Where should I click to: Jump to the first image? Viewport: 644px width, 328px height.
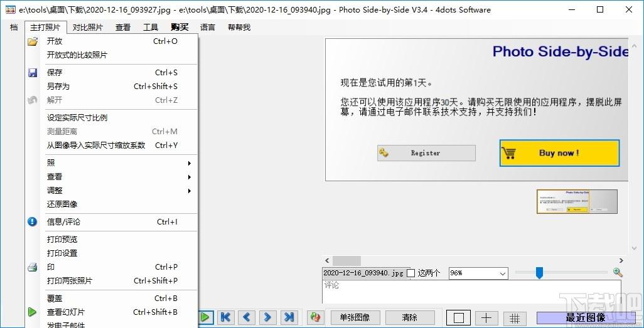pos(225,317)
